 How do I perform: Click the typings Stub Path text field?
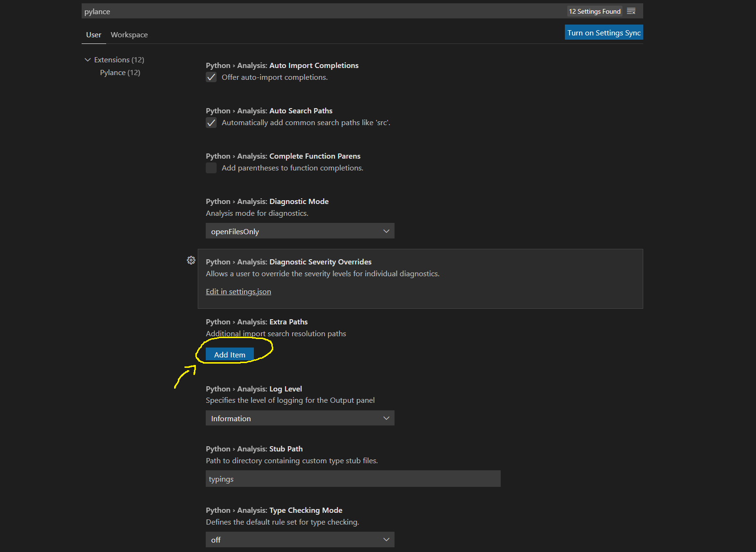353,478
